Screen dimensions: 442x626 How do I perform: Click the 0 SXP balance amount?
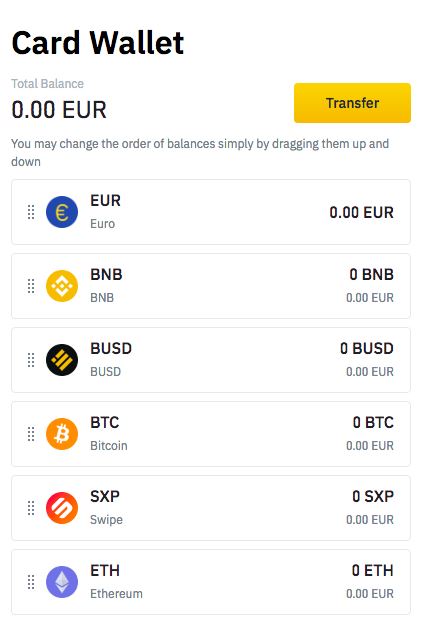click(373, 496)
